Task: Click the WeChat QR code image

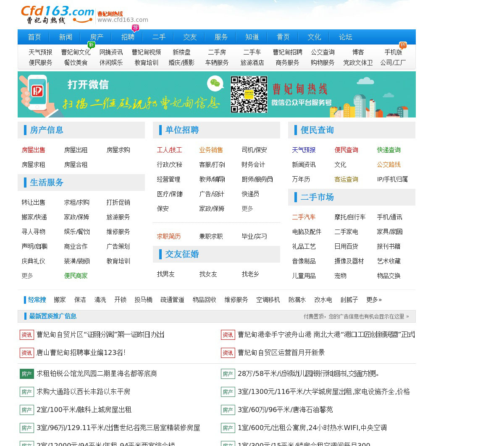Action: coord(249,94)
